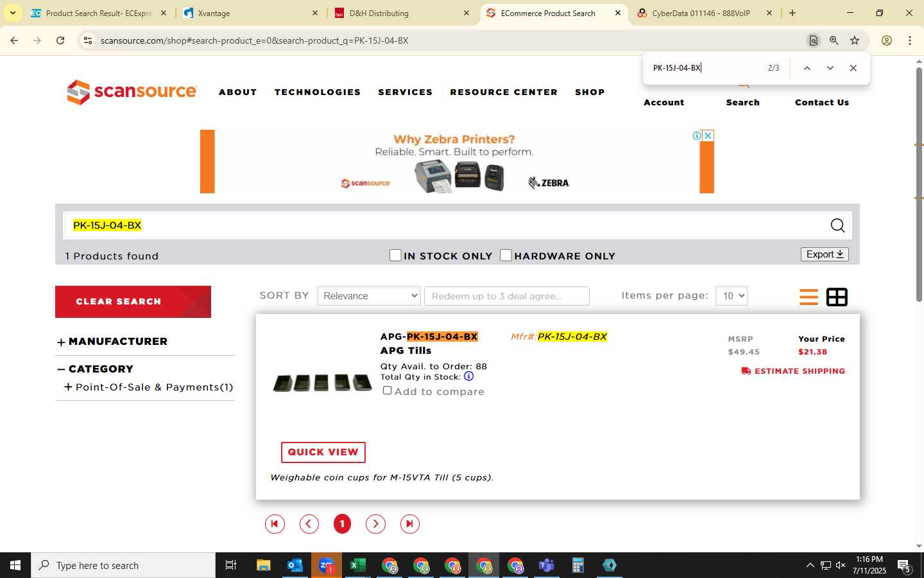Screen dimensions: 924x578
Task: Open tab search dropdown arrow
Action: coord(12,13)
